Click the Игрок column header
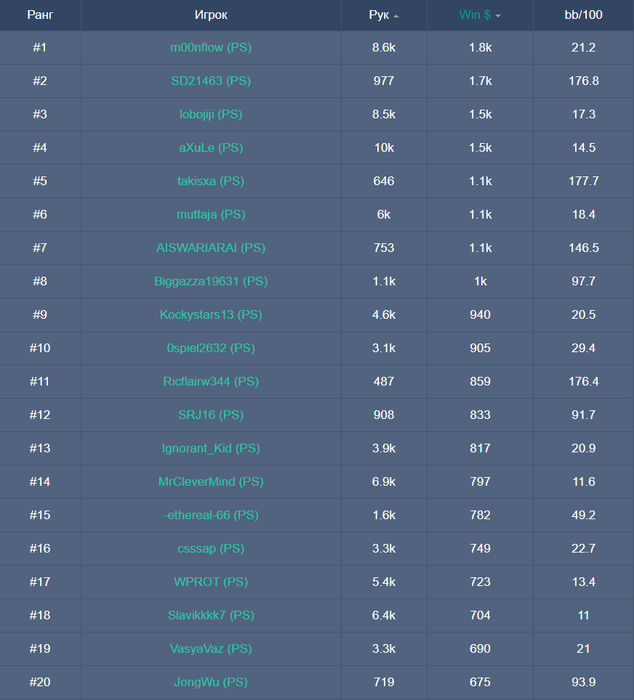This screenshot has height=700, width=634. pos(211,15)
